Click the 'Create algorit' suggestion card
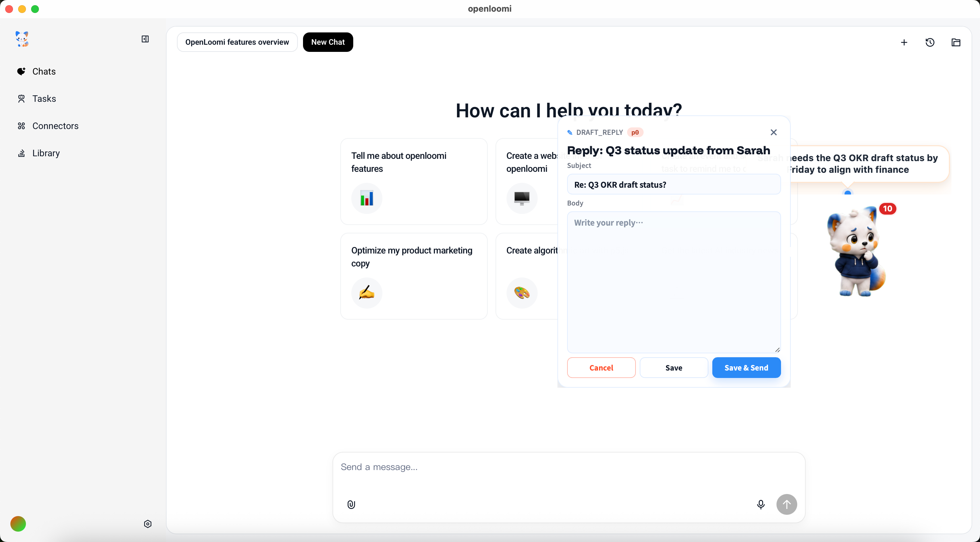 [527, 276]
